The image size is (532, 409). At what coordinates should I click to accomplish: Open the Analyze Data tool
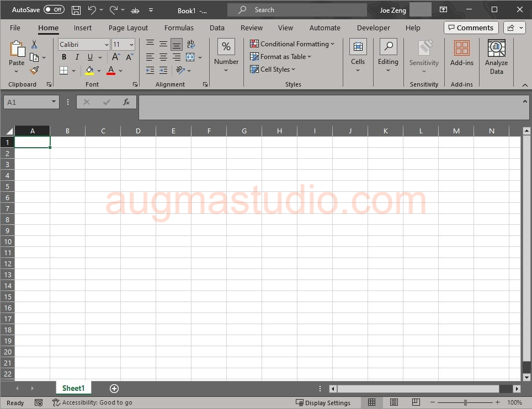tap(496, 57)
